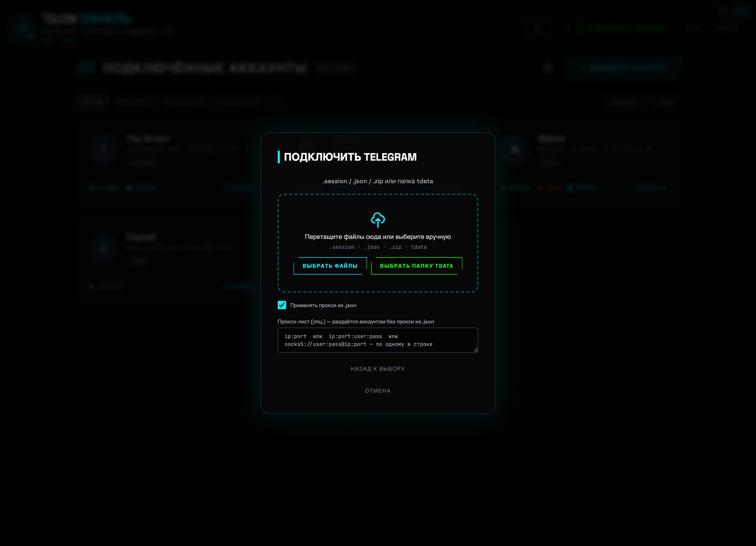
Task: Click the .session / .json / .zip или папка tdata subtitle
Action: pyautogui.click(x=378, y=181)
